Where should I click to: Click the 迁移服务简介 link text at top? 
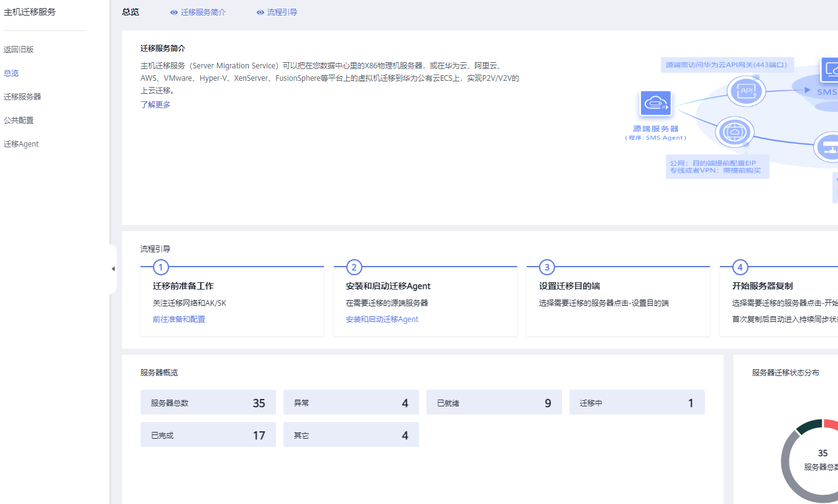click(203, 12)
